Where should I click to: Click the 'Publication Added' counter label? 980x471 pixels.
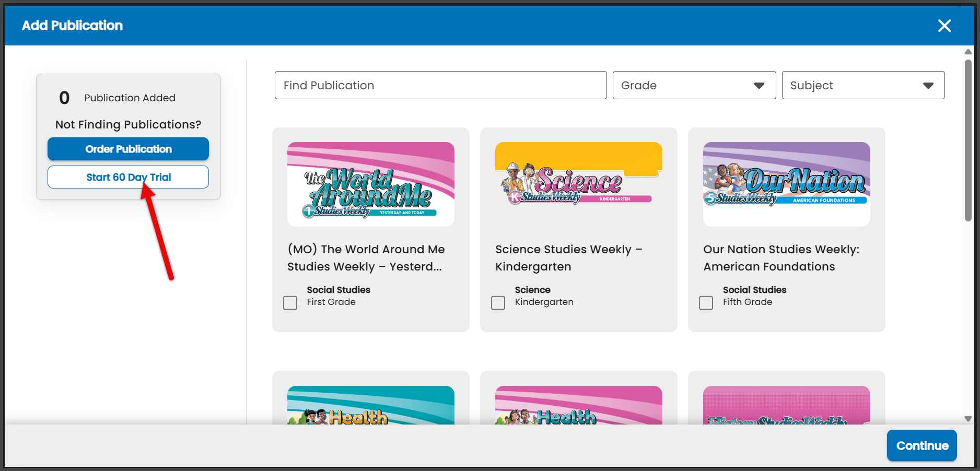click(130, 98)
